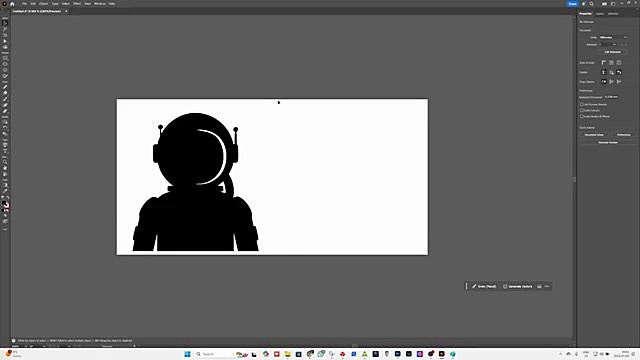640x360 pixels.
Task: Select the Direct Selection tool
Action: (x=5, y=41)
